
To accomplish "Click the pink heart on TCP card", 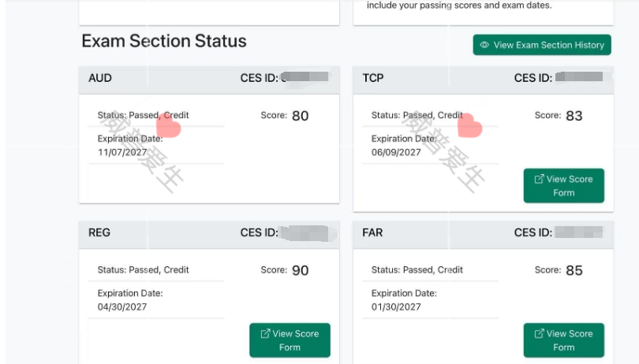I will click(469, 125).
